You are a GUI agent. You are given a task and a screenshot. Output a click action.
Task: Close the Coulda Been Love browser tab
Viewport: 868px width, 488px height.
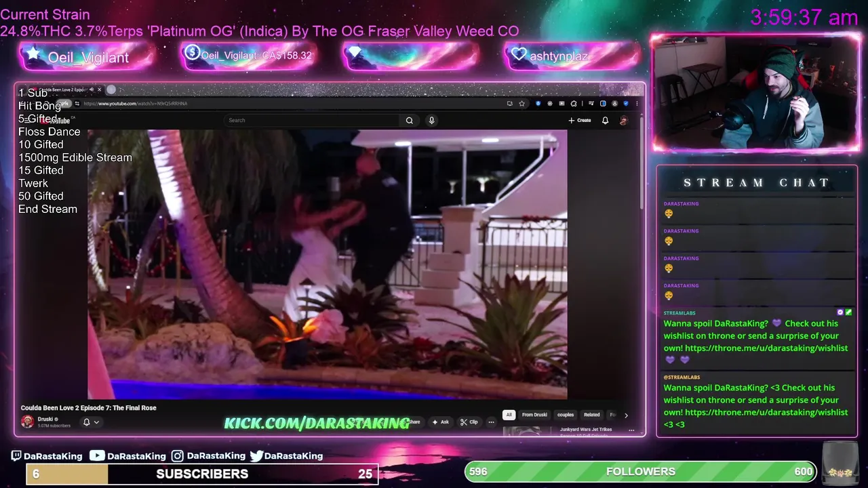pyautogui.click(x=99, y=89)
